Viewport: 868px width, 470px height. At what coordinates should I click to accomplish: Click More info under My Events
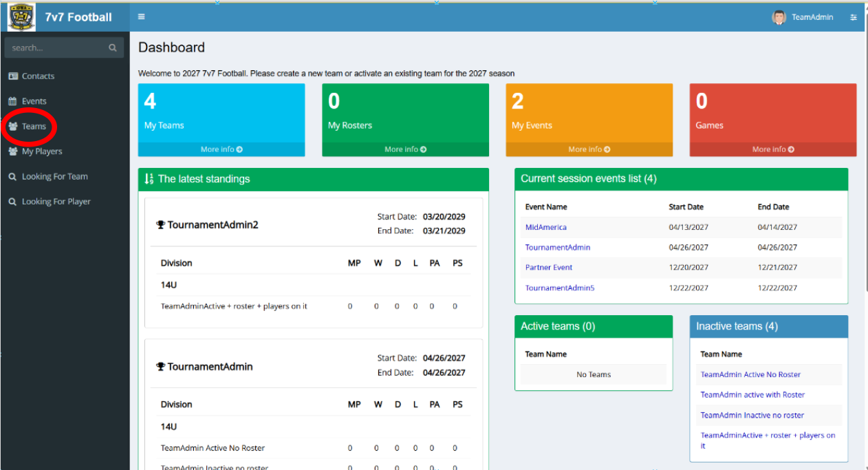point(589,149)
